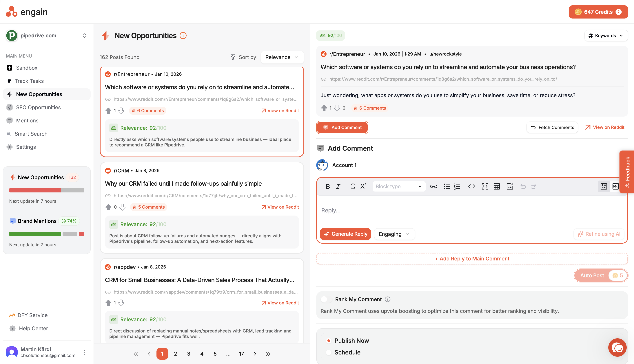Expand the Keywords dropdown
This screenshot has width=634, height=364.
click(606, 36)
